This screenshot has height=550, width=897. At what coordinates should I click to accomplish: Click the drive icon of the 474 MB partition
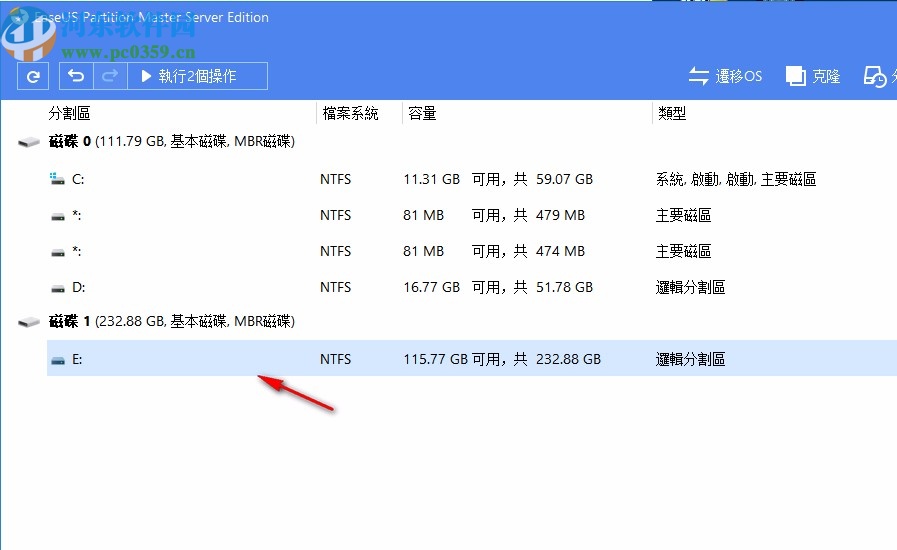point(58,253)
